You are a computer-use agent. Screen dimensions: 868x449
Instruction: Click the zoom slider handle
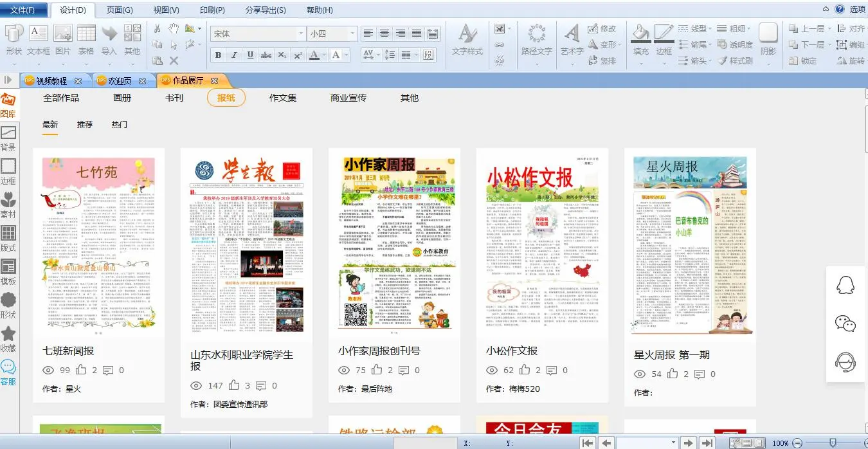[x=833, y=443]
